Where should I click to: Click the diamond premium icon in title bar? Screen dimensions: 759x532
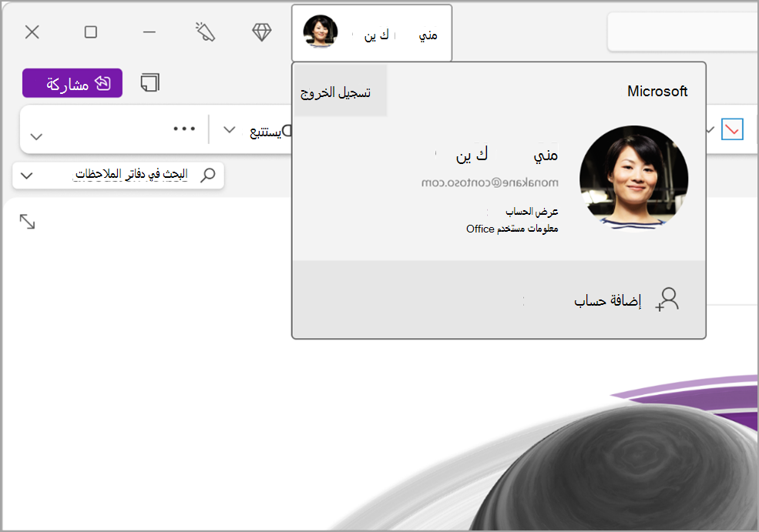[x=262, y=32]
